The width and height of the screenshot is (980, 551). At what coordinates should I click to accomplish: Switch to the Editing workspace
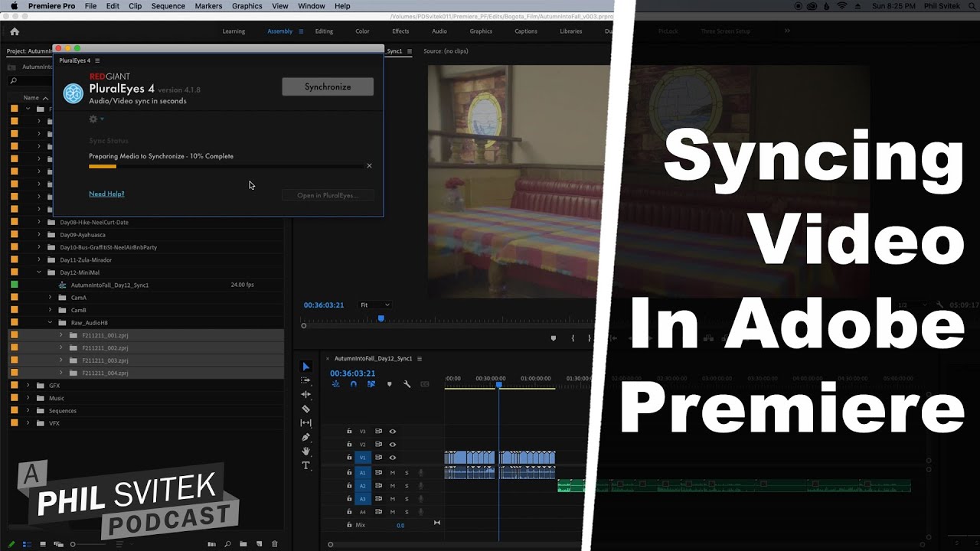(324, 31)
